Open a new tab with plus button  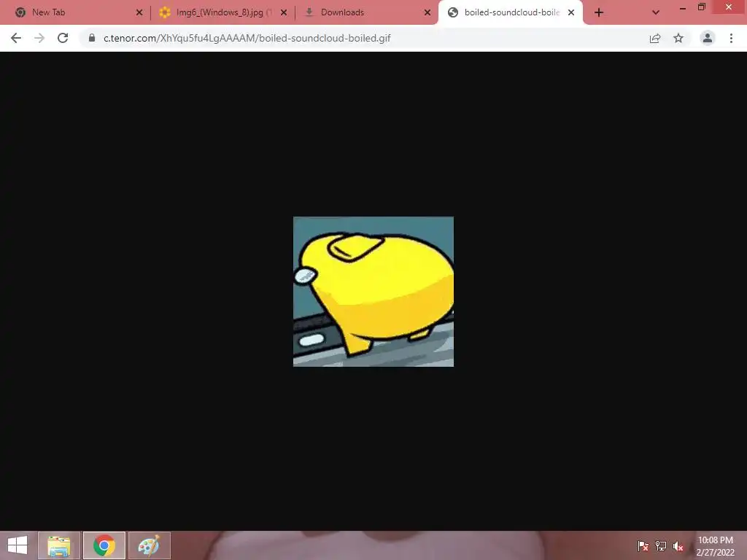599,12
